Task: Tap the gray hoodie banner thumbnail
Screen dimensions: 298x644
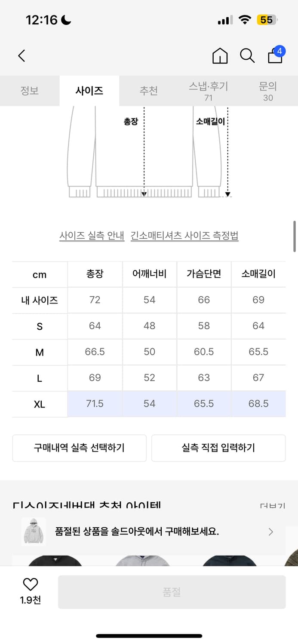Action: click(34, 532)
